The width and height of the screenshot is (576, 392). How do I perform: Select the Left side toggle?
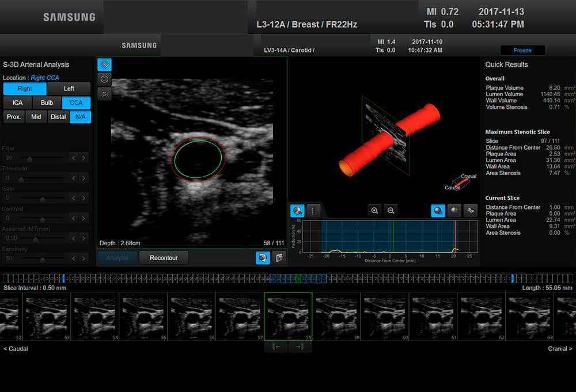pos(69,89)
